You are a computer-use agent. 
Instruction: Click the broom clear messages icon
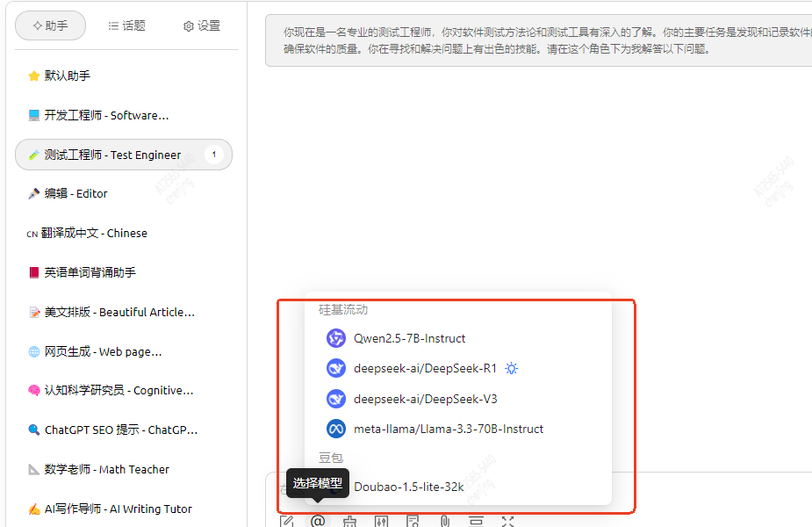(x=349, y=521)
